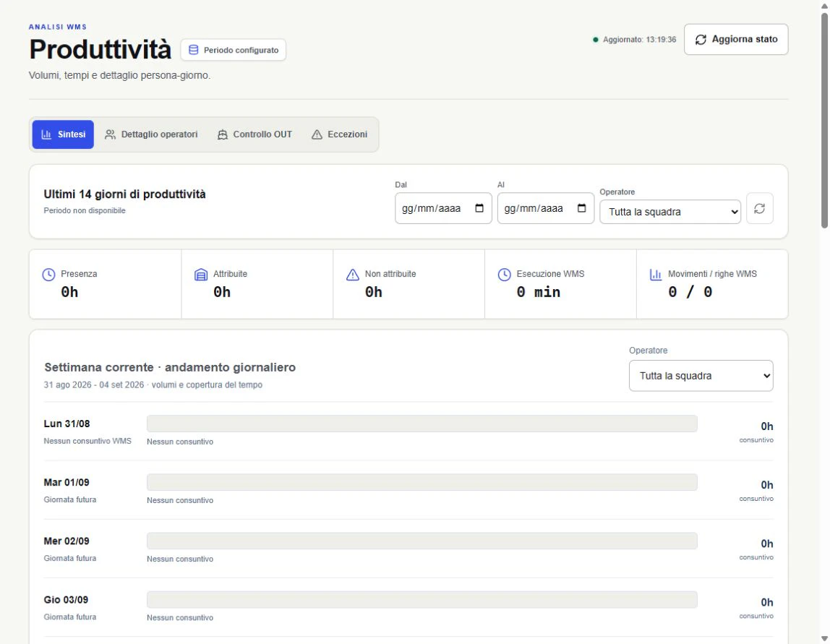Click 'Settimana corrente · andamento giornaliero' heading
This screenshot has height=644, width=830.
(170, 367)
